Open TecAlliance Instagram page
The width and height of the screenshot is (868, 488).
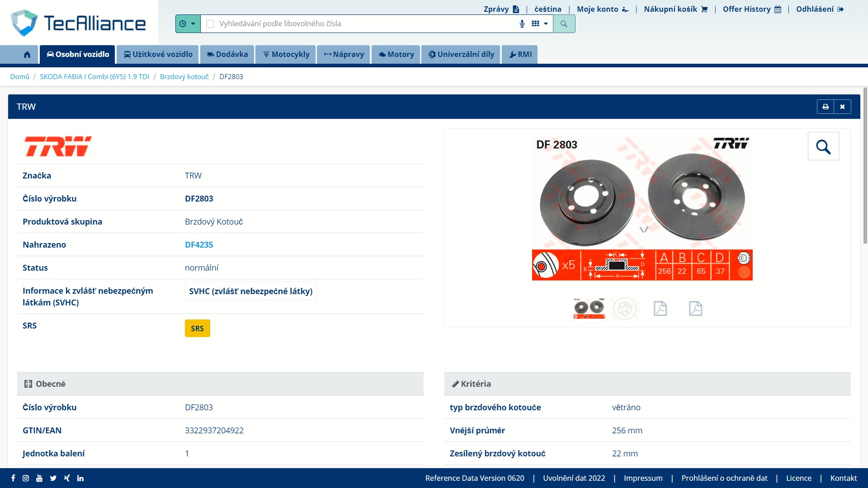tap(26, 478)
